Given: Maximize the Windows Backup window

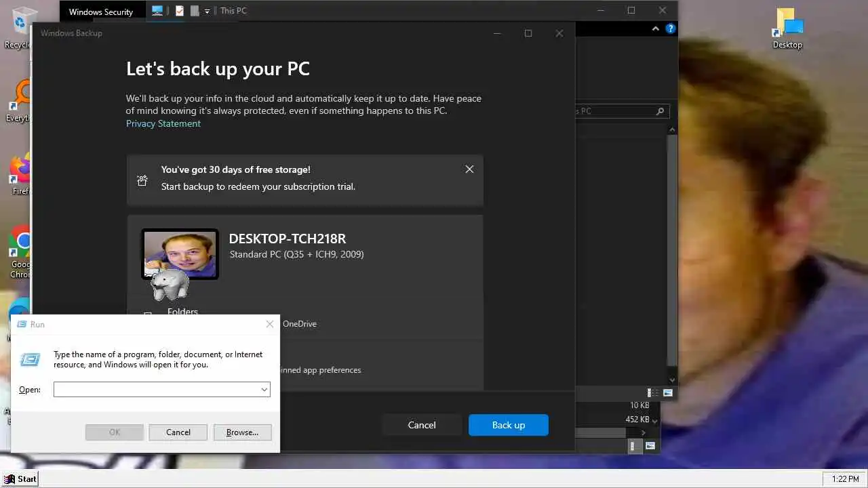Looking at the screenshot, I should 528,33.
